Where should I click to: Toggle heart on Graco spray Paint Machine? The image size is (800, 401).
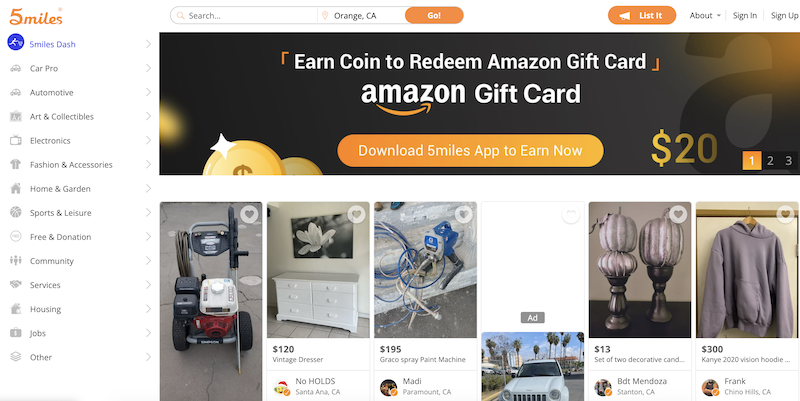pyautogui.click(x=463, y=215)
